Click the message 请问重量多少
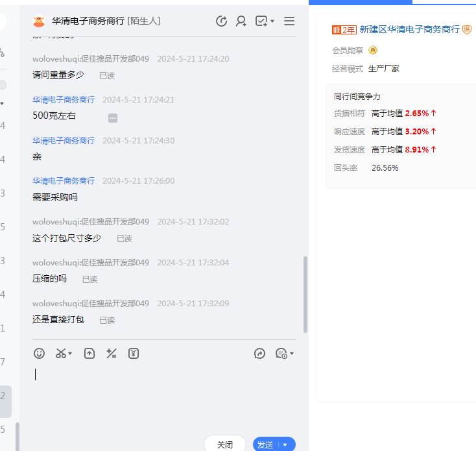This screenshot has height=451, width=476. point(58,75)
